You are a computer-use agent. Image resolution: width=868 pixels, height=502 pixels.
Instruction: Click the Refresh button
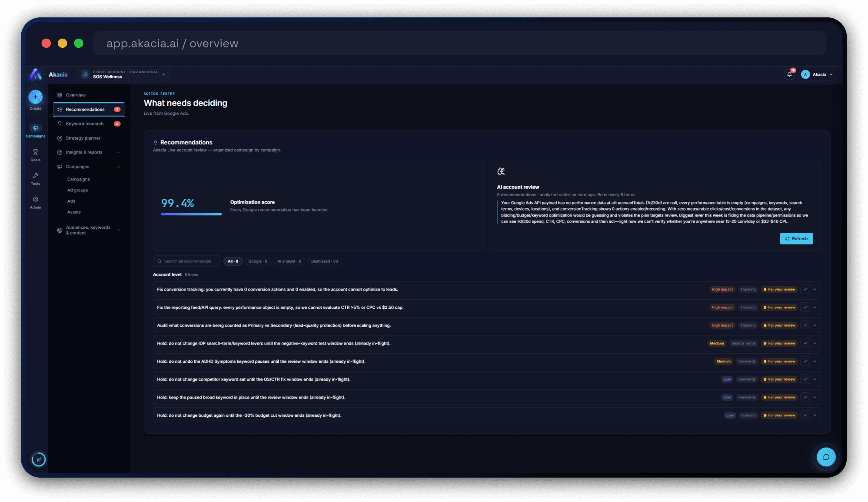coord(796,238)
